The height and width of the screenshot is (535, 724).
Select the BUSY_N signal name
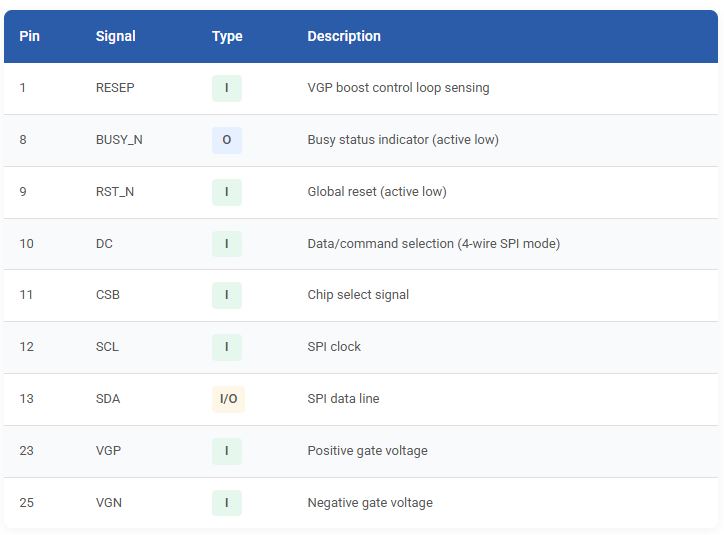[x=119, y=140]
